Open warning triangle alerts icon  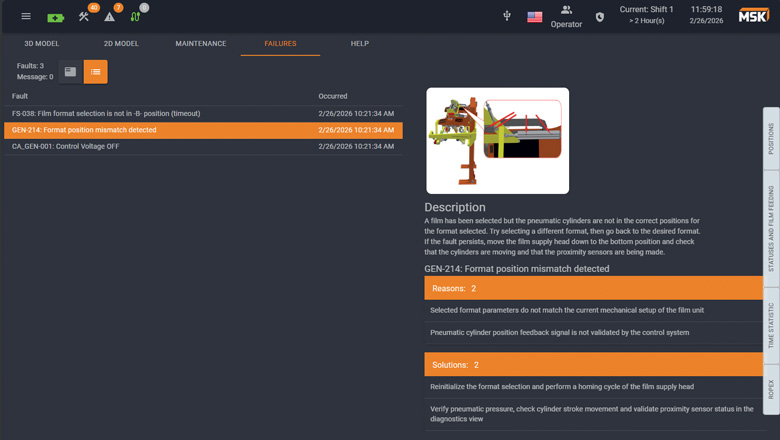(x=110, y=17)
